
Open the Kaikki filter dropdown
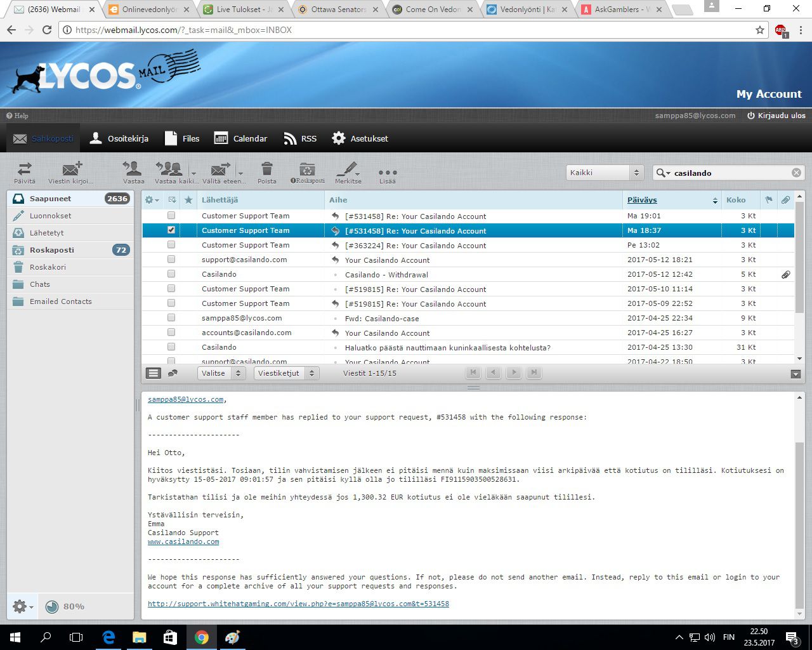click(605, 173)
